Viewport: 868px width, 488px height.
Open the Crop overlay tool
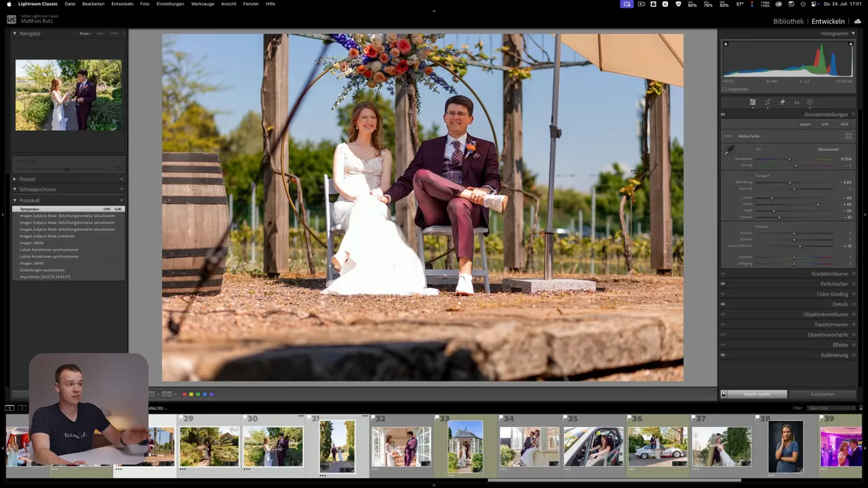point(767,102)
